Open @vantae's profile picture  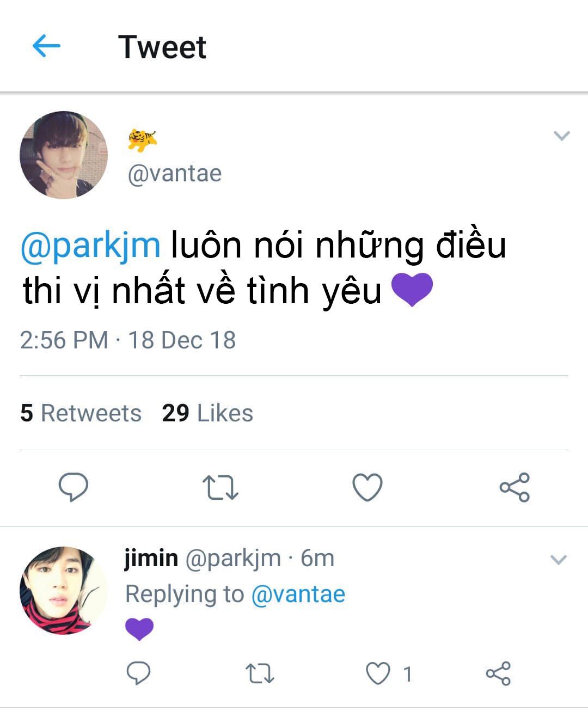[x=64, y=155]
